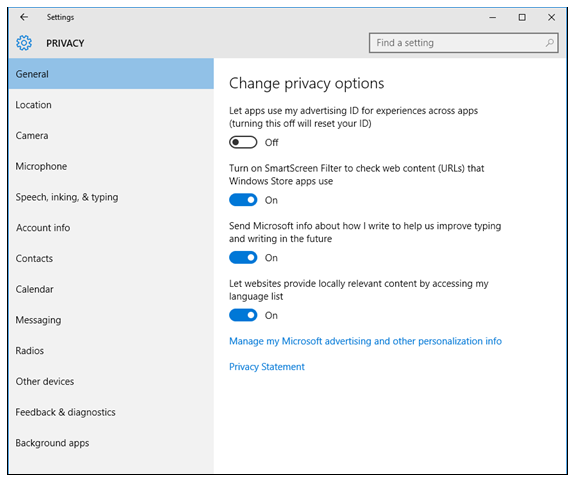Select the Camera category
Viewport: 575px width, 482px height.
[x=111, y=136]
